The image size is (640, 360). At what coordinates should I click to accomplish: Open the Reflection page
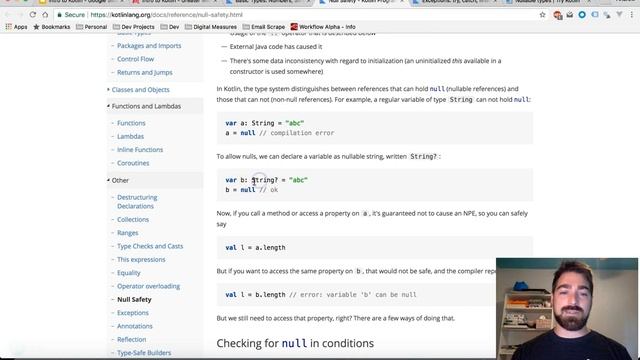(131, 340)
